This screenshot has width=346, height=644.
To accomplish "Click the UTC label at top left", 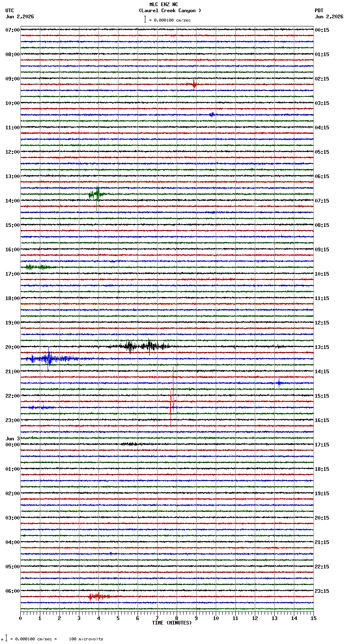I will pos(10,11).
